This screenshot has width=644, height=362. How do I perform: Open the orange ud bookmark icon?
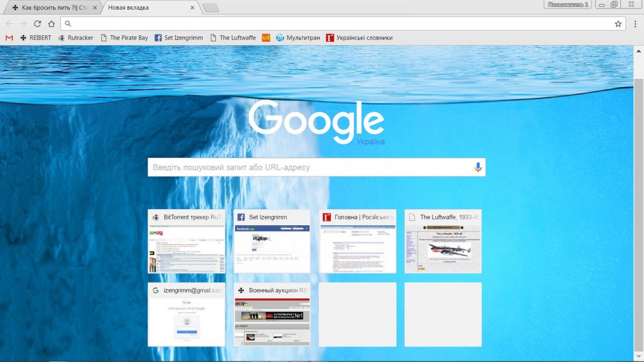pyautogui.click(x=266, y=38)
